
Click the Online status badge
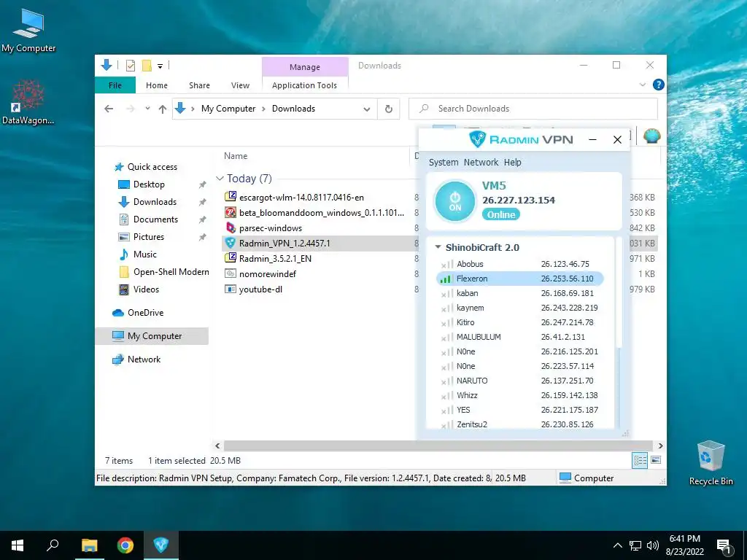(500, 215)
